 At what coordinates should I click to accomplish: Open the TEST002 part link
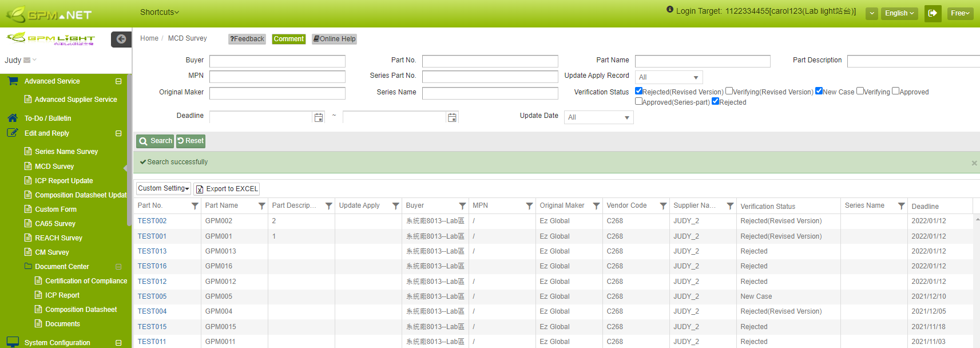(x=152, y=221)
